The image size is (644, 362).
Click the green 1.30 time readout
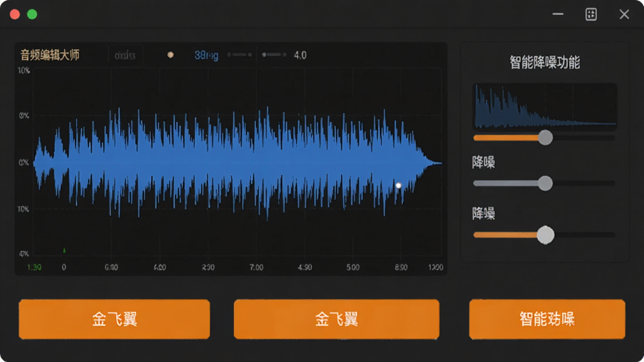[34, 267]
